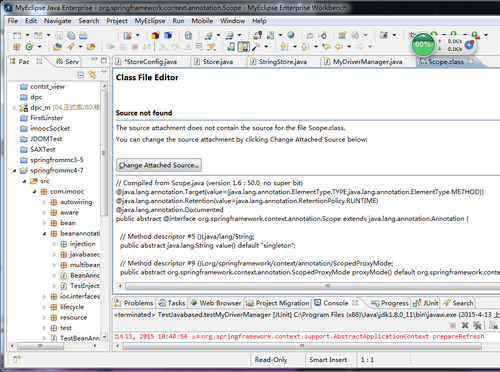Open the Package Explorer view menu triangle

pyautogui.click(x=104, y=72)
